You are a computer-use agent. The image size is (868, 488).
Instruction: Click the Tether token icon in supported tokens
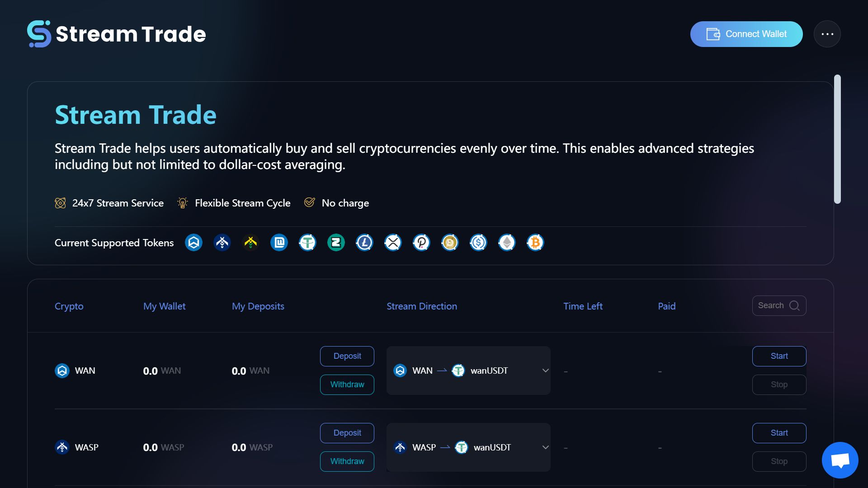307,243
